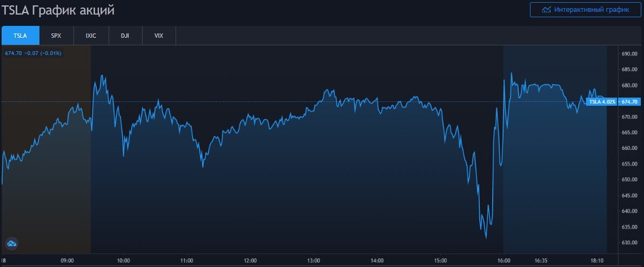The height and width of the screenshot is (267, 644).
Task: Click the 12:00 time axis label
Action: [x=250, y=261]
